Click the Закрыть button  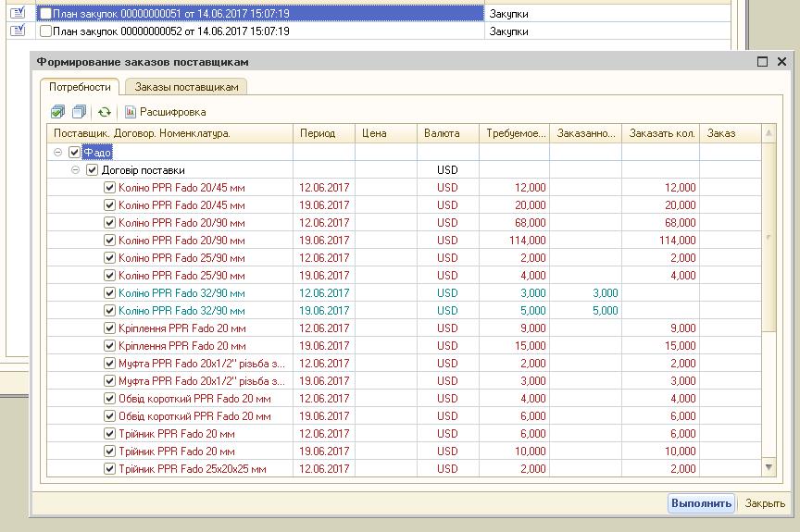[765, 503]
